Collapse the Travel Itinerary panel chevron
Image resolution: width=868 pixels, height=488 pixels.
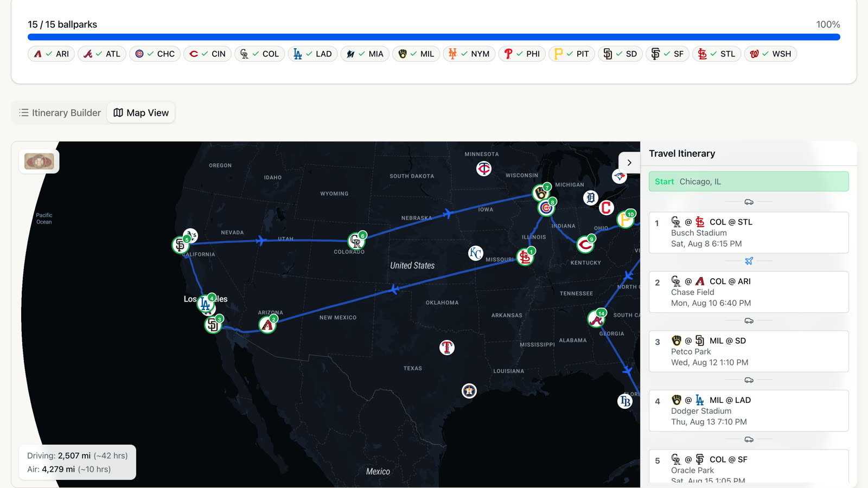[x=629, y=163]
